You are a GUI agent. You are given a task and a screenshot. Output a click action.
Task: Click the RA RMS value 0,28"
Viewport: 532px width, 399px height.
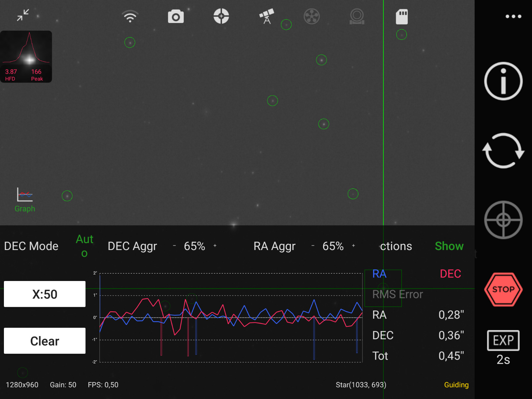(451, 315)
